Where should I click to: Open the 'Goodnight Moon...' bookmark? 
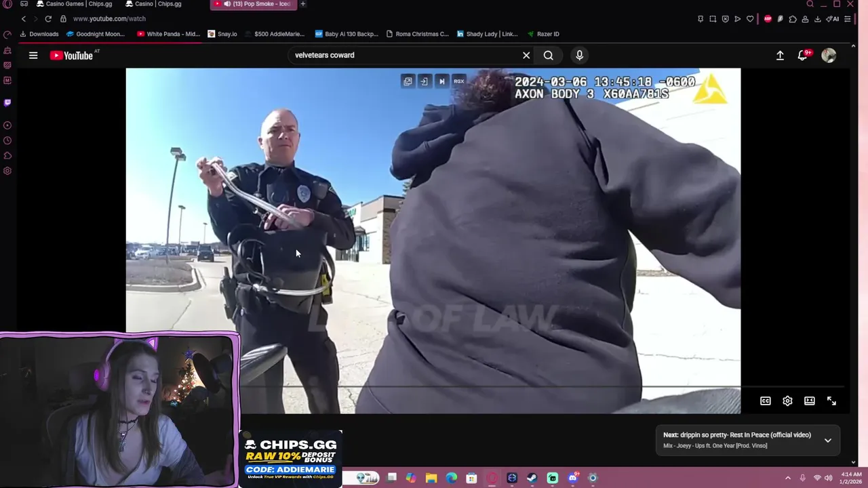click(x=96, y=34)
